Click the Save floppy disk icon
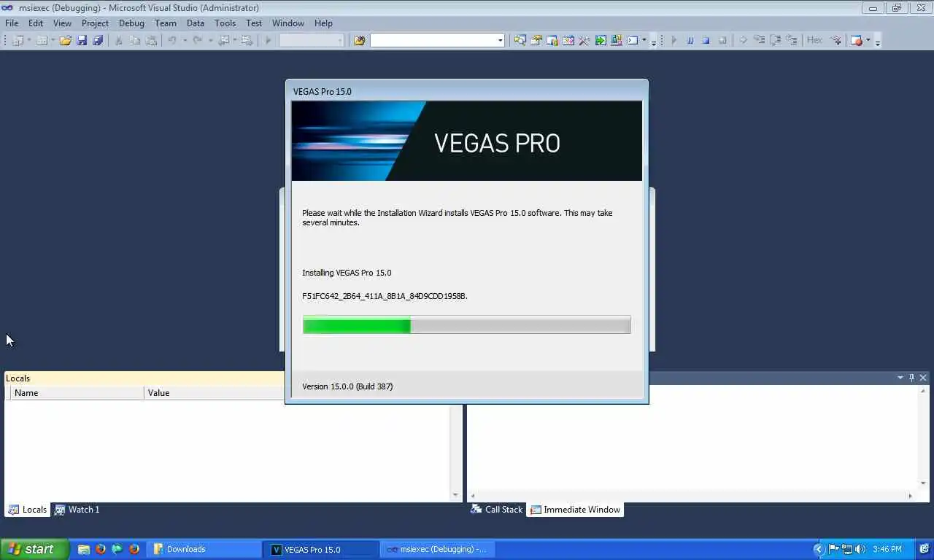Viewport: 934px width, 560px height. pyautogui.click(x=82, y=40)
